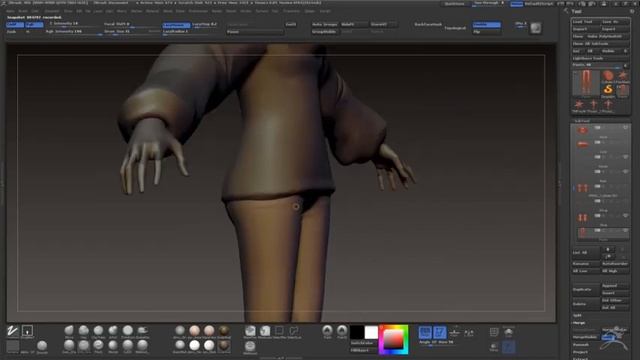Collapse the Tool palette header
Screen dimensions: 640x360
click(576, 11)
